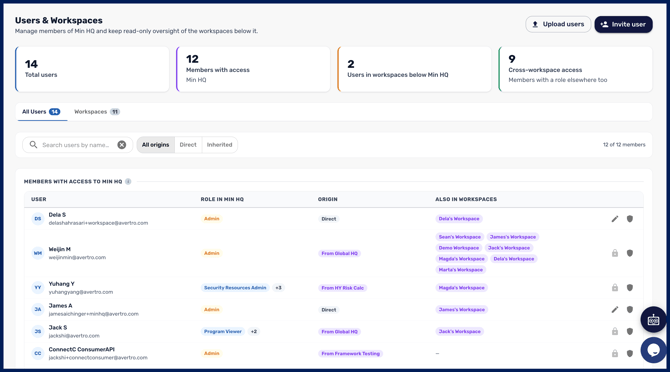Viewport: 670px width, 372px height.
Task: Click the YY avatar for Yuhang Y
Action: click(38, 288)
